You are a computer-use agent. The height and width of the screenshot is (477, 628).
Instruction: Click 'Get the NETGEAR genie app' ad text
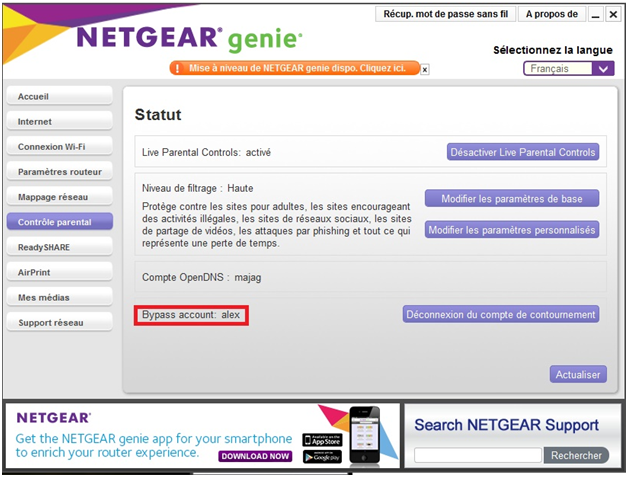[x=154, y=445]
